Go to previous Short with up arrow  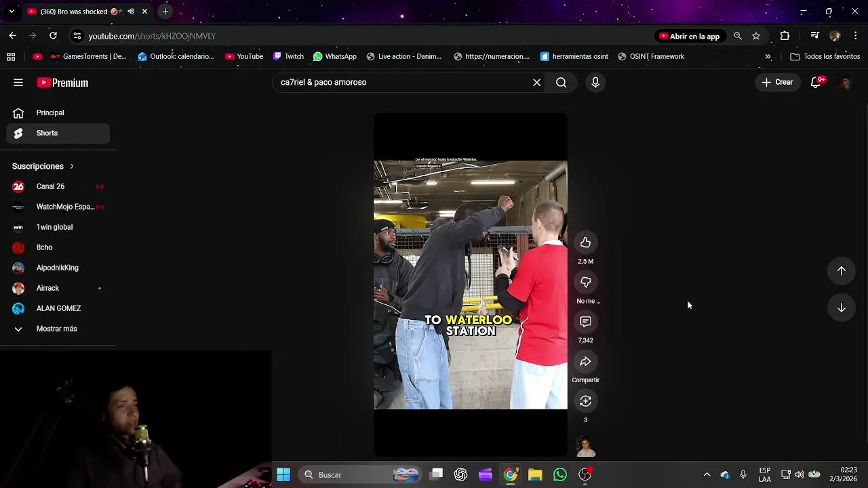tap(841, 270)
